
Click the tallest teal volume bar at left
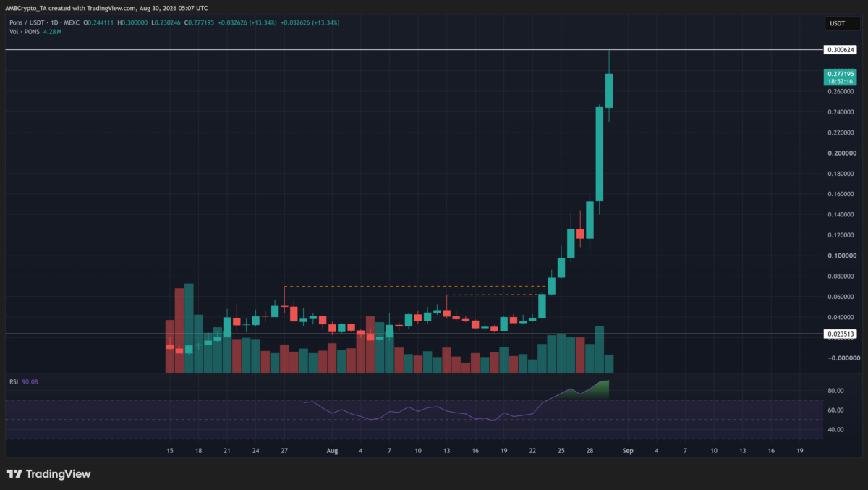pos(189,328)
